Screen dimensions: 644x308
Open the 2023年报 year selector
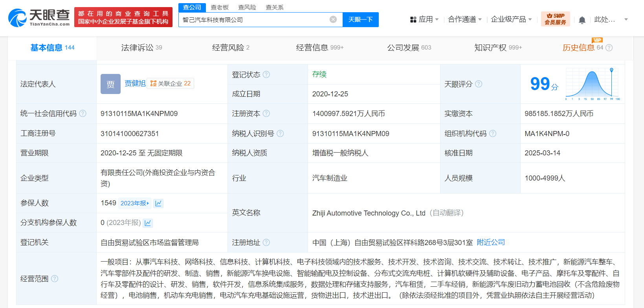(135, 203)
